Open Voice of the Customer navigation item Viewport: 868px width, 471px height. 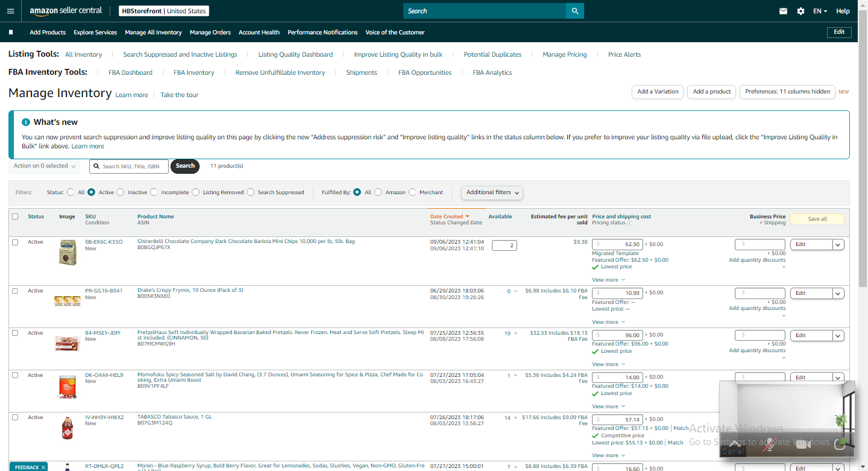[395, 33]
